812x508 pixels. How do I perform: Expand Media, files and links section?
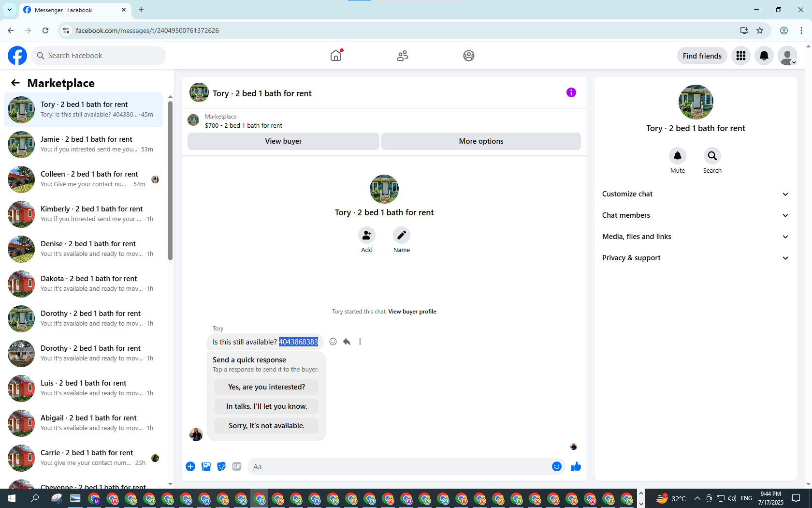tap(696, 237)
